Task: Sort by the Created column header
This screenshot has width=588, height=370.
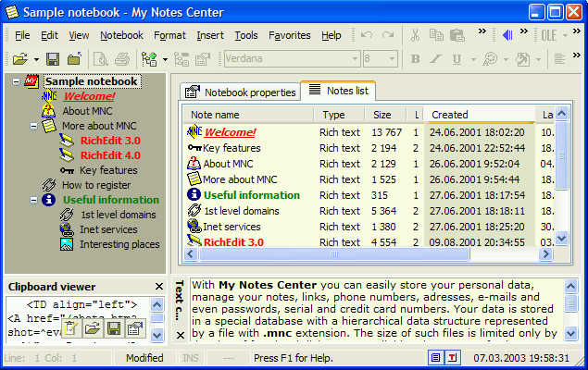Action: click(480, 115)
